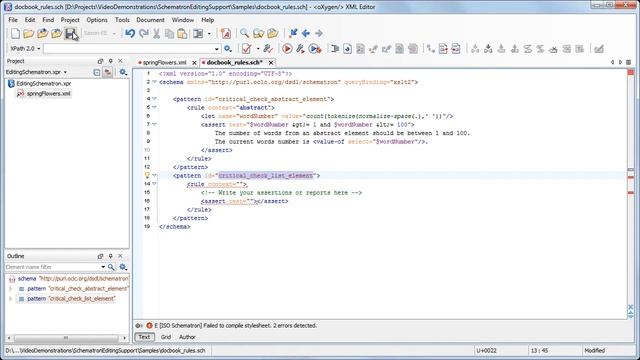Image resolution: width=640 pixels, height=360 pixels.
Task: Undo the last edit
Action: click(130, 33)
